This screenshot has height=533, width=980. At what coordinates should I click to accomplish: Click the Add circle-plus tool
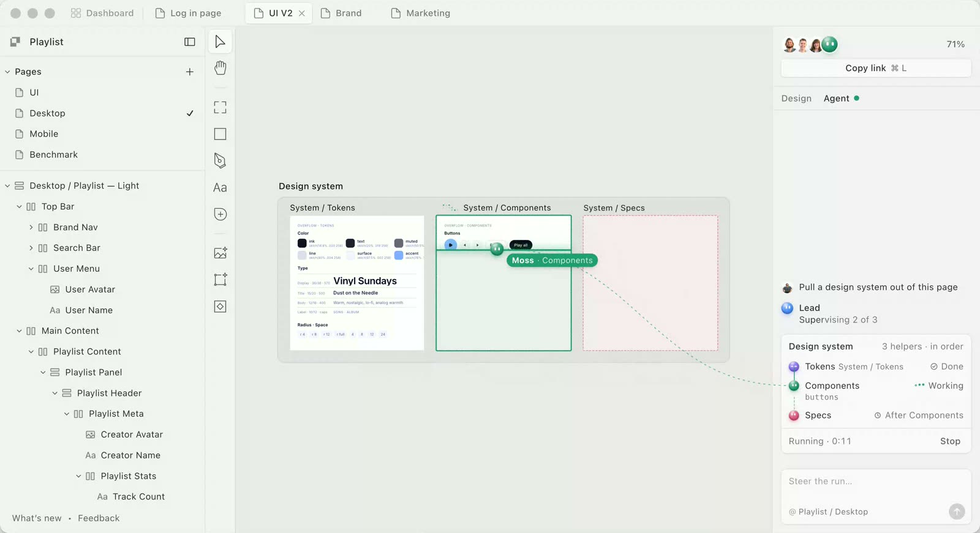pos(220,214)
